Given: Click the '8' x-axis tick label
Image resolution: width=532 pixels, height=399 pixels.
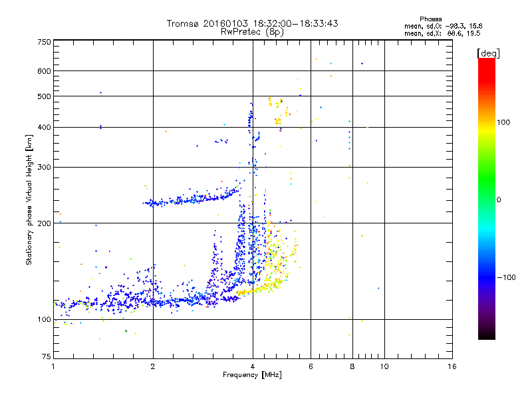Looking at the screenshot, I should pyautogui.click(x=352, y=366).
